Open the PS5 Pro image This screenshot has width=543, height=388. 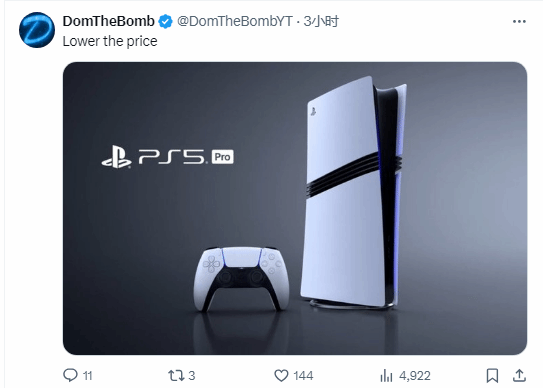click(x=295, y=208)
